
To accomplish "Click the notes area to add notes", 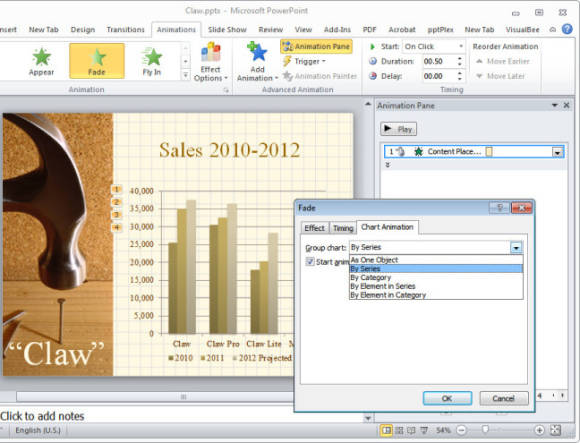I will click(x=181, y=416).
